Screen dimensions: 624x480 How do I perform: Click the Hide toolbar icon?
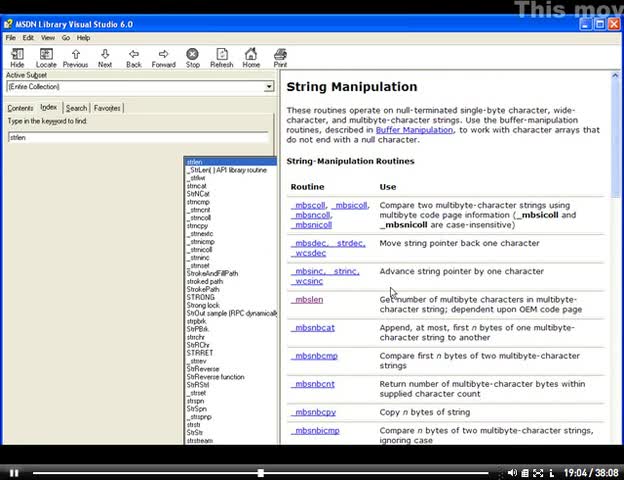(17, 58)
